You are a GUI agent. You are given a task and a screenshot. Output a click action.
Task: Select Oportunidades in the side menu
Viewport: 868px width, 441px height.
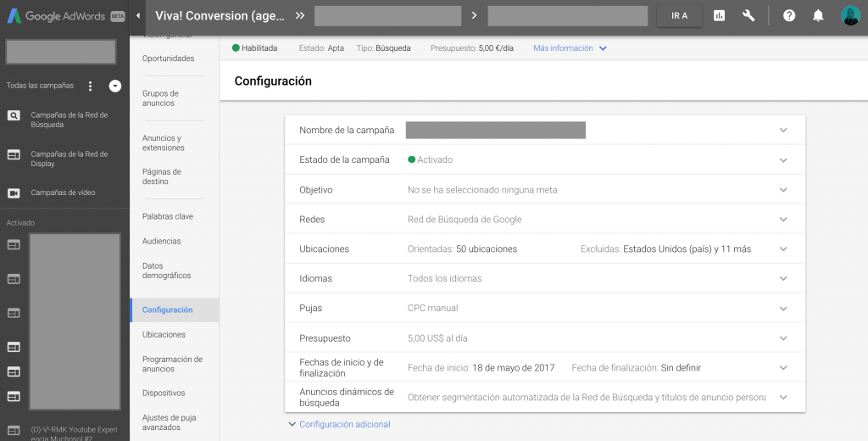169,59
